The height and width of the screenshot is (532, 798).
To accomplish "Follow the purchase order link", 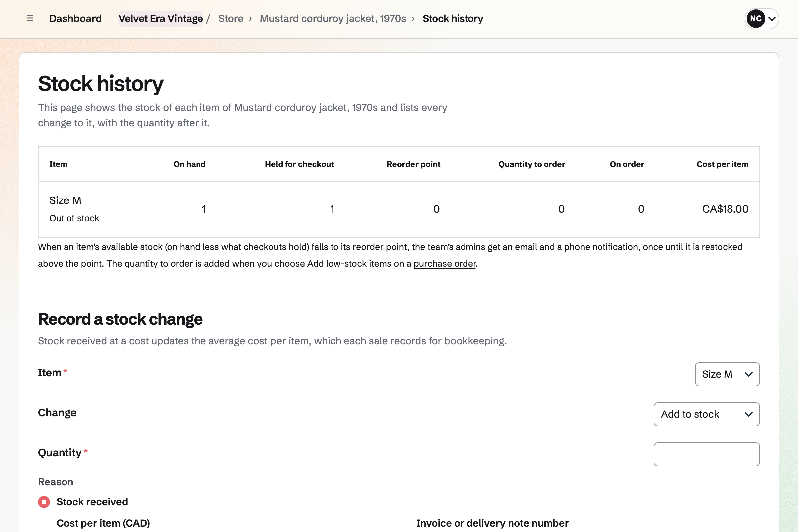I will pos(445,264).
